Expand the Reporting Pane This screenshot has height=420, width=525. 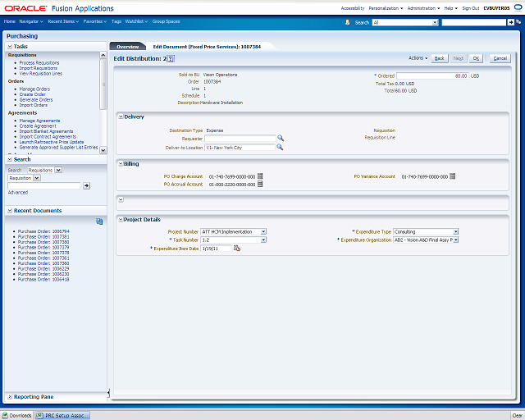[10, 397]
